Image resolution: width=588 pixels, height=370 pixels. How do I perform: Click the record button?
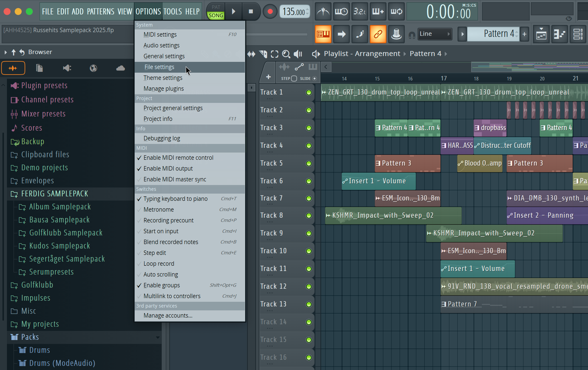click(x=270, y=11)
